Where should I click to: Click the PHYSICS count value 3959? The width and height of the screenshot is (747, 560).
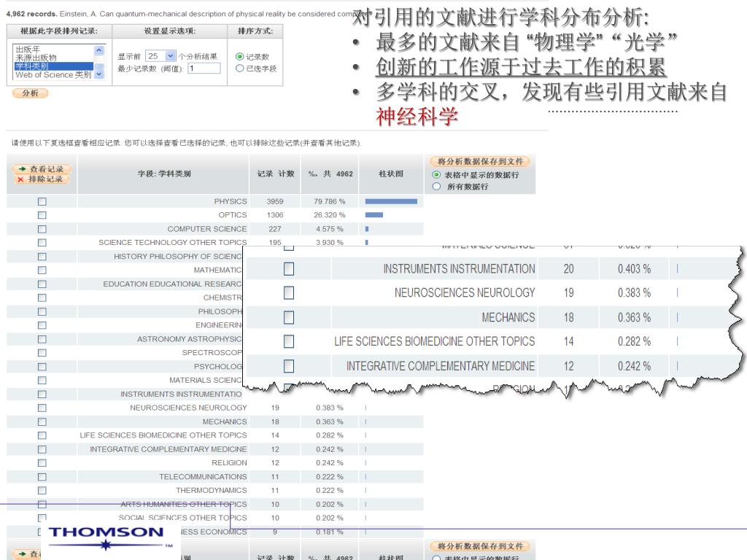click(275, 201)
